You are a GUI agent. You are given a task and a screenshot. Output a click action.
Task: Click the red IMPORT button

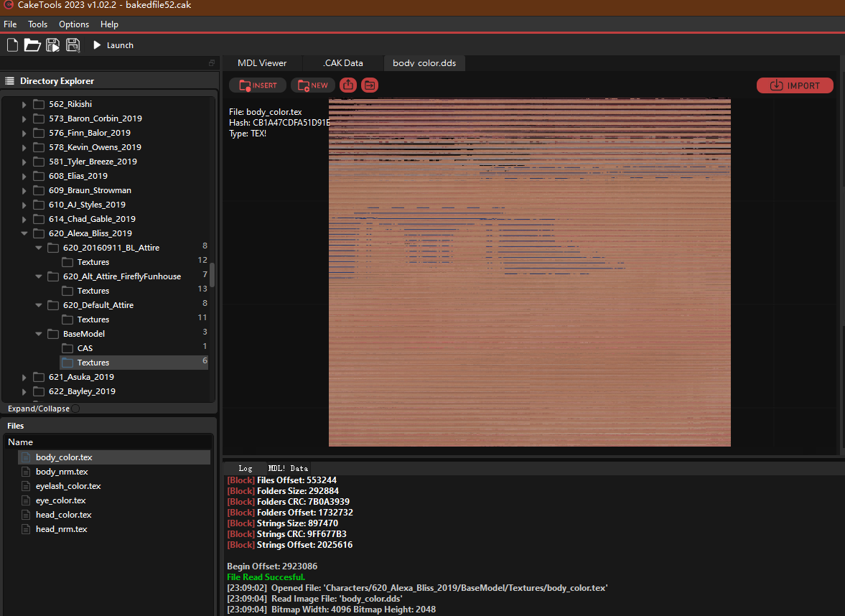(795, 85)
